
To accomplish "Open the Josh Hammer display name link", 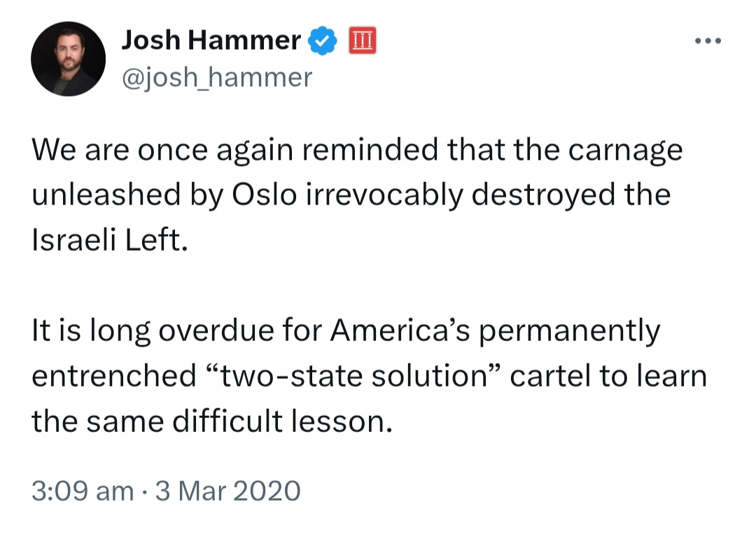I will click(x=211, y=40).
